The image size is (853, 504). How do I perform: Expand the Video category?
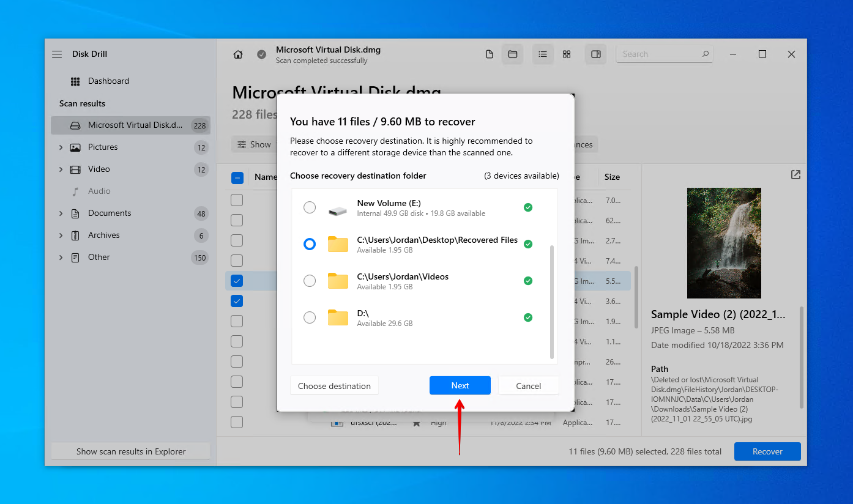61,169
